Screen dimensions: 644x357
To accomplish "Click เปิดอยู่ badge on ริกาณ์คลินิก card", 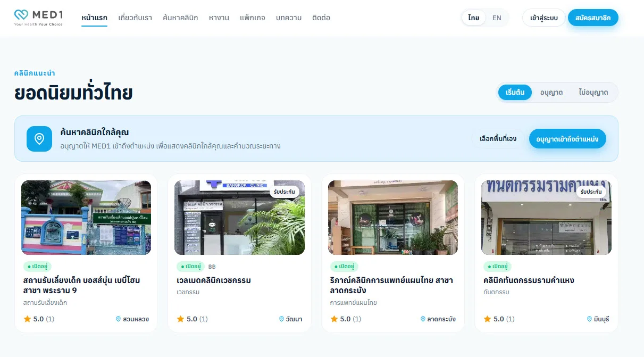I will 344,266.
